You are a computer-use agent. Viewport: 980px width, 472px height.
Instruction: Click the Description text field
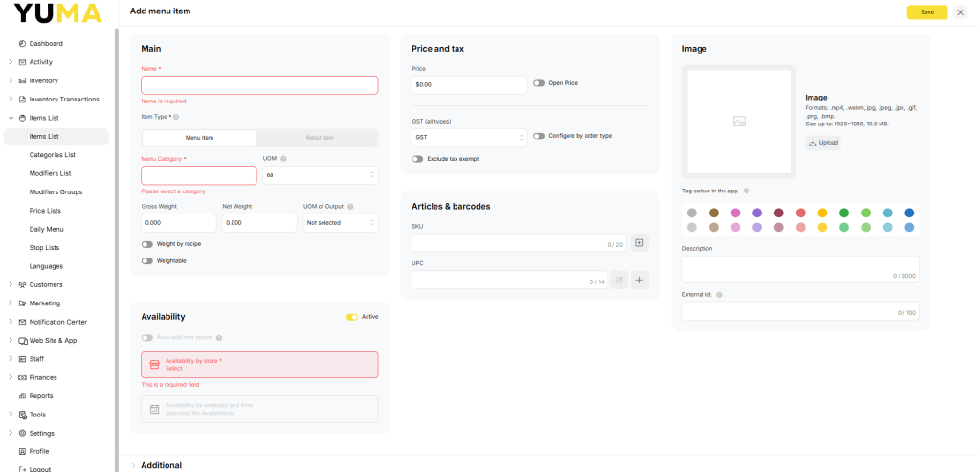coord(800,269)
